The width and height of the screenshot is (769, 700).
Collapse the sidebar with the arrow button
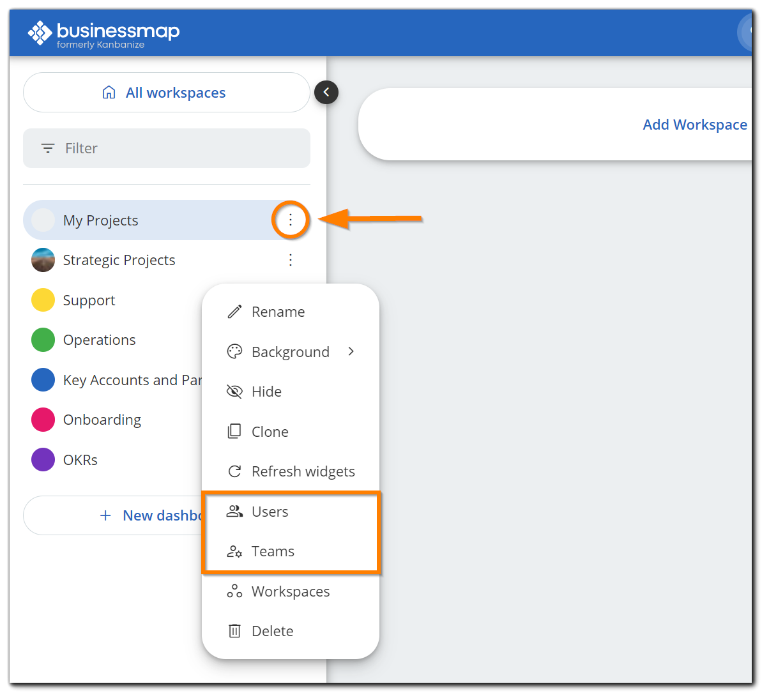click(x=326, y=93)
